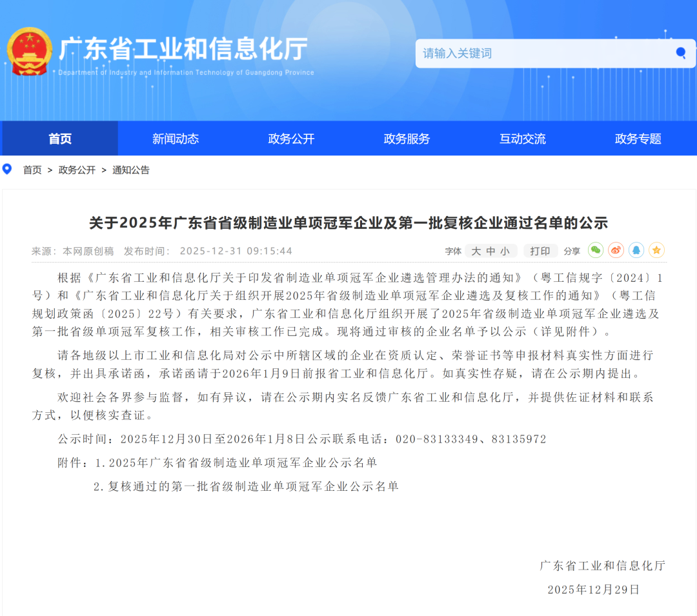Click the national emblem logo
The width and height of the screenshot is (697, 616).
pyautogui.click(x=29, y=52)
